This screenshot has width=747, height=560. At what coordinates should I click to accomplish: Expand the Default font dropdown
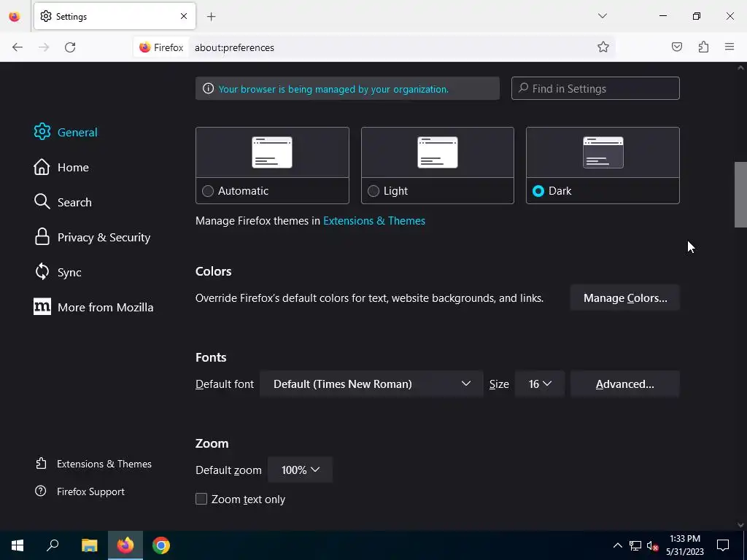371,384
